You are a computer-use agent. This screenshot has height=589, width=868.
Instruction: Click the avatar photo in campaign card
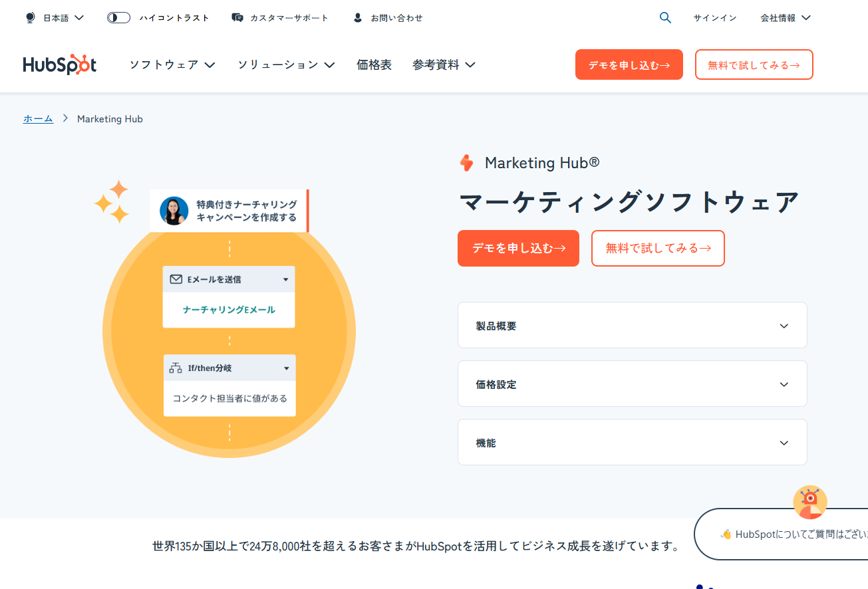tap(174, 211)
